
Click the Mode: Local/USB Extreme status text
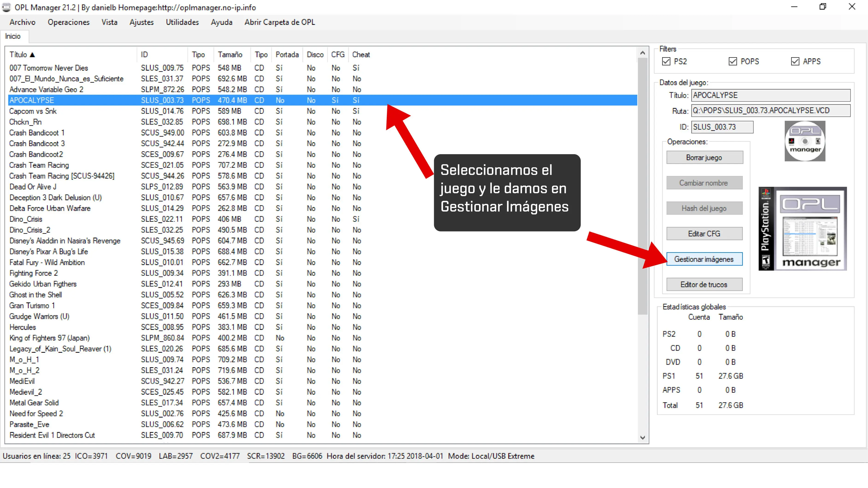pyautogui.click(x=491, y=456)
